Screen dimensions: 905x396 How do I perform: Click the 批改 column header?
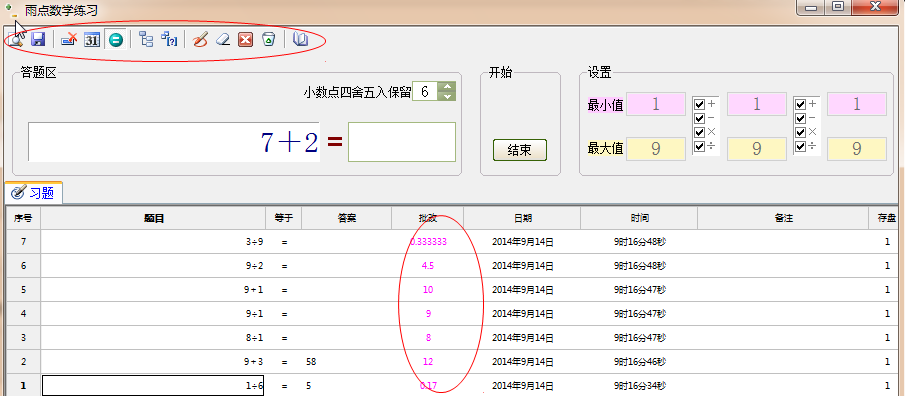[x=428, y=218]
